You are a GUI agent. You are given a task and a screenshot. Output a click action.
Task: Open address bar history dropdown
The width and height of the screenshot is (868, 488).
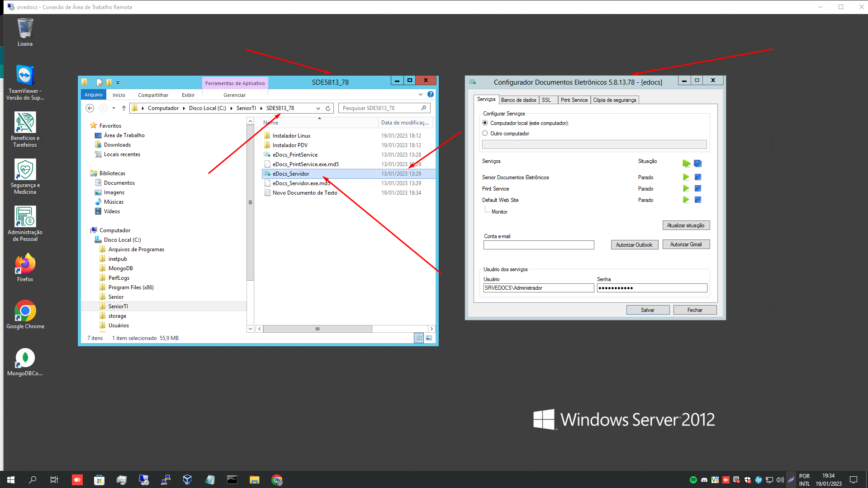318,108
